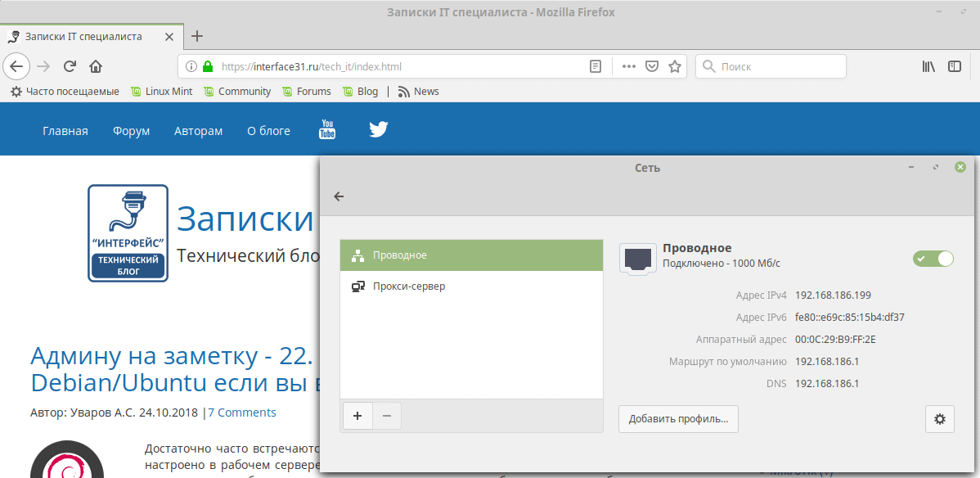
Task: Open a new Firefox tab
Action: click(197, 36)
